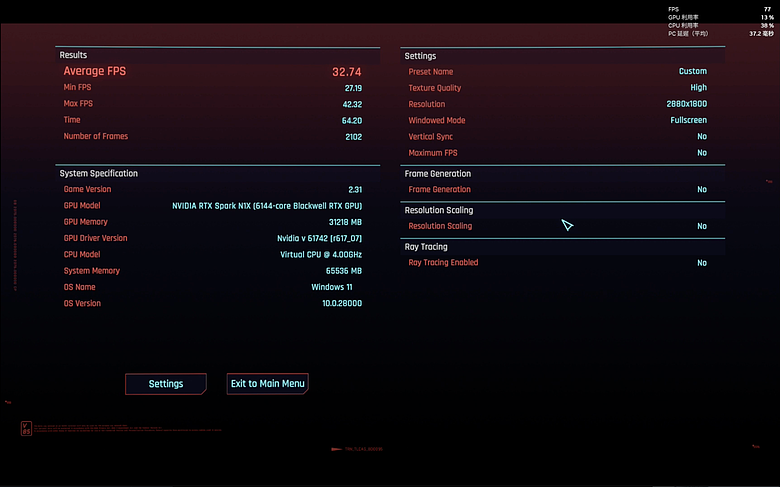The height and width of the screenshot is (487, 780).
Task: Click the Texture Quality label
Action: (x=435, y=88)
